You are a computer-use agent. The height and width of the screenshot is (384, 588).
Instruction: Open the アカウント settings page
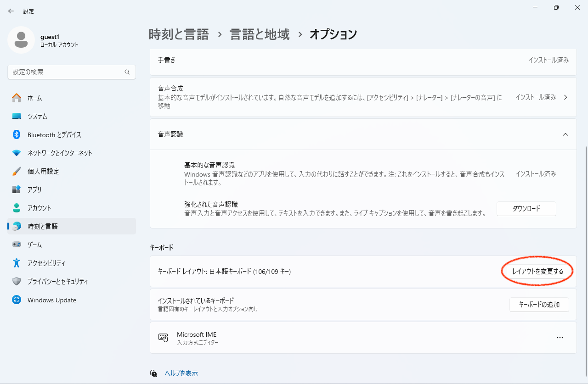[72, 208]
